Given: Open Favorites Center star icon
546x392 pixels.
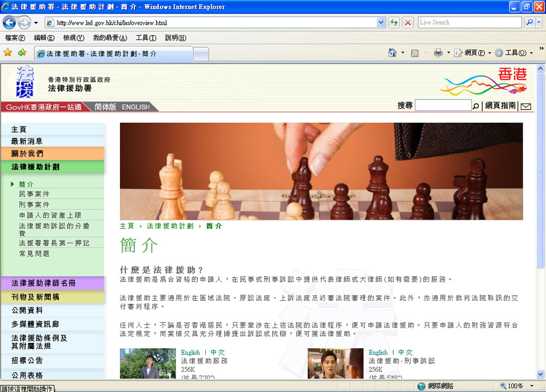Looking at the screenshot, I should (x=8, y=53).
